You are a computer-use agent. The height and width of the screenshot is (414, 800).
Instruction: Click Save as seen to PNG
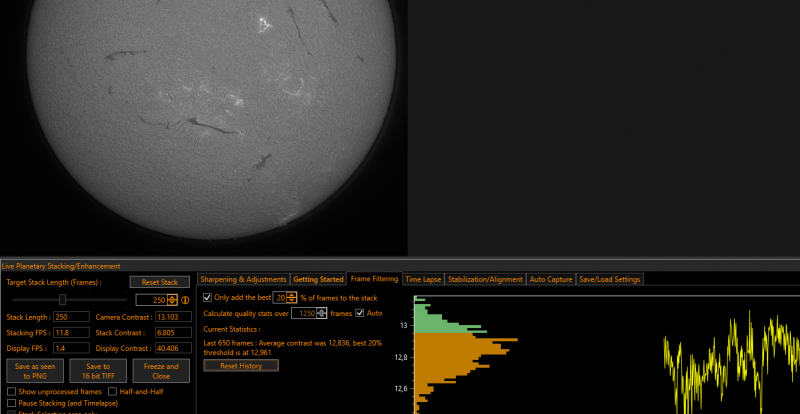[x=35, y=371]
